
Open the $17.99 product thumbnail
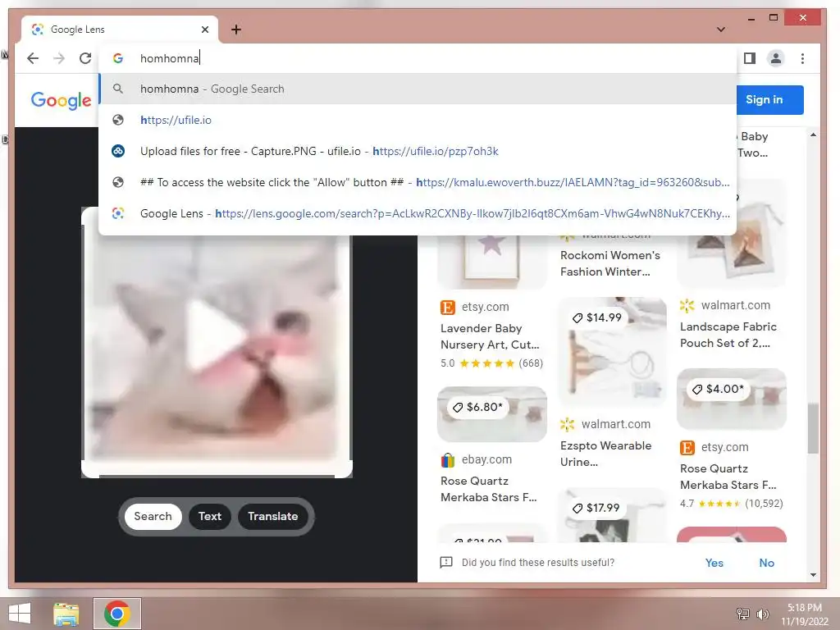point(612,515)
